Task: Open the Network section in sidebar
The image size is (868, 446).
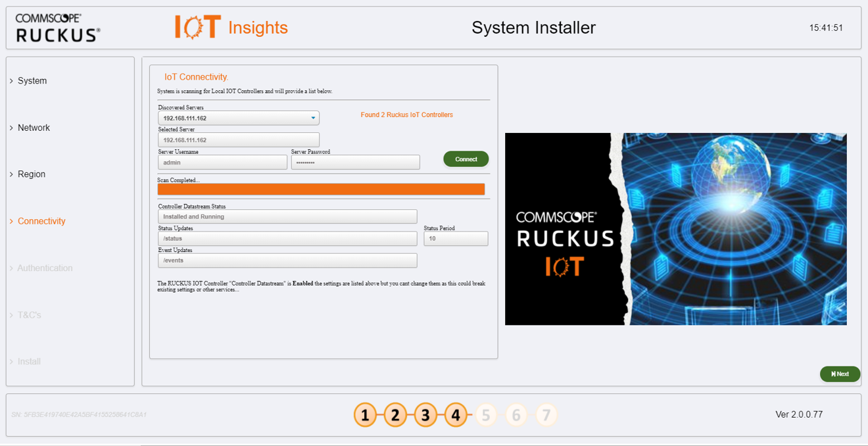Action: tap(34, 128)
